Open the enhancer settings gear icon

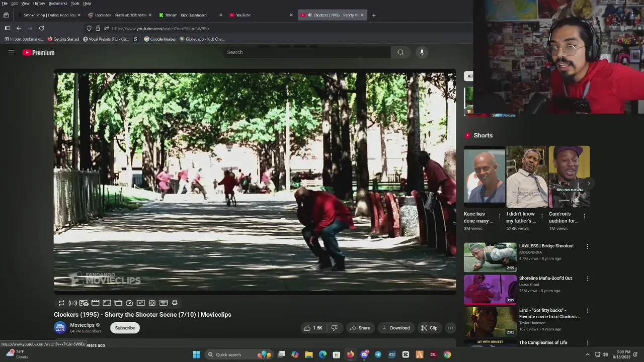[x=175, y=303]
